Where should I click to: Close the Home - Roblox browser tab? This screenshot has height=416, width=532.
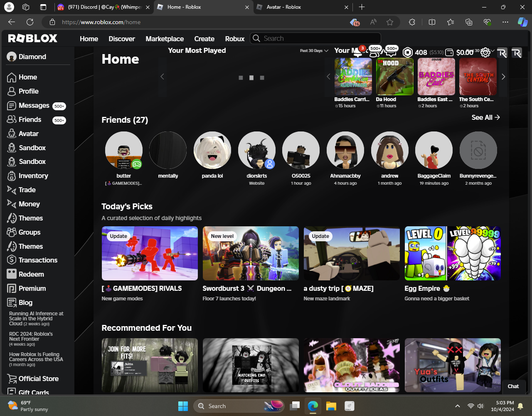click(x=247, y=7)
